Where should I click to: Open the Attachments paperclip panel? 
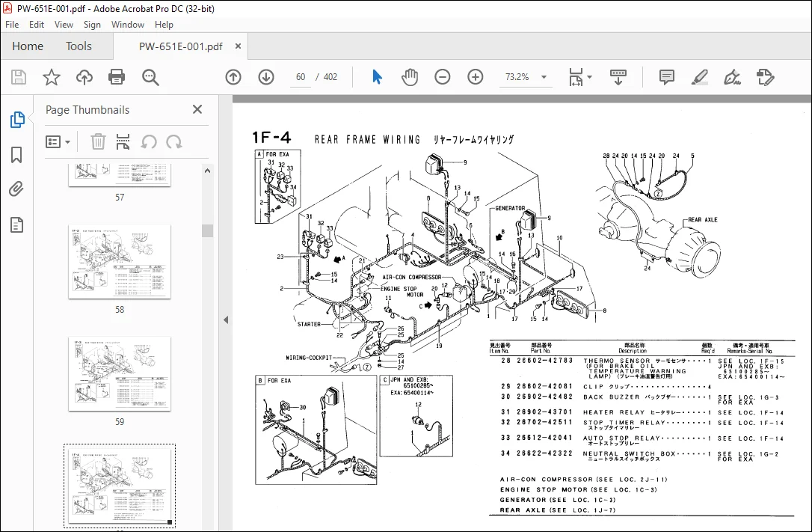click(16, 189)
